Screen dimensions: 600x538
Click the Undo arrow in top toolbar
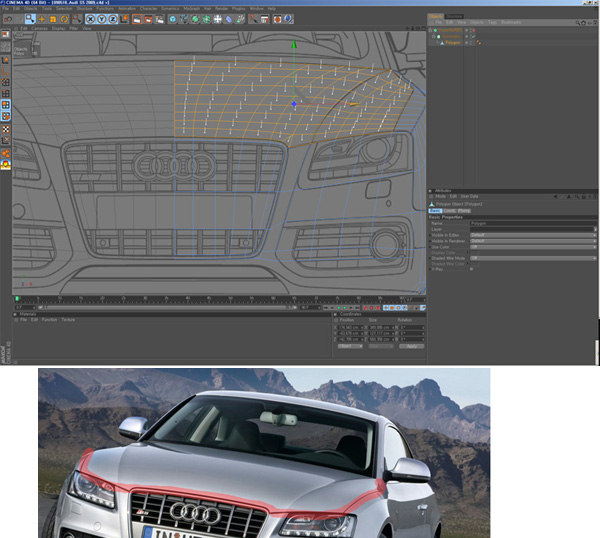(x=8, y=19)
